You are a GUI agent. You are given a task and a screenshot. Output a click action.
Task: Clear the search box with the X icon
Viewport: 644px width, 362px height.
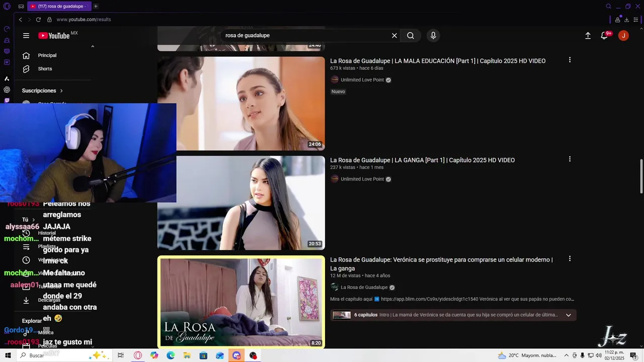click(394, 36)
